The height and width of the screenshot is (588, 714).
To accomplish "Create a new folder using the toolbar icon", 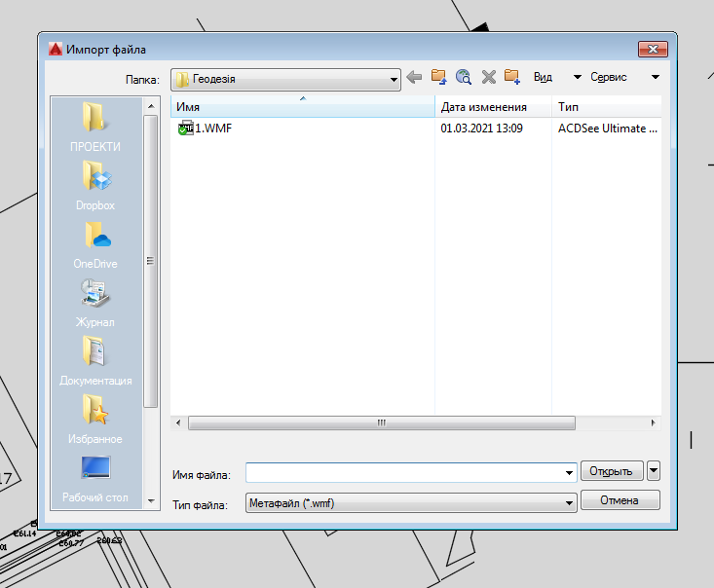I will point(512,78).
